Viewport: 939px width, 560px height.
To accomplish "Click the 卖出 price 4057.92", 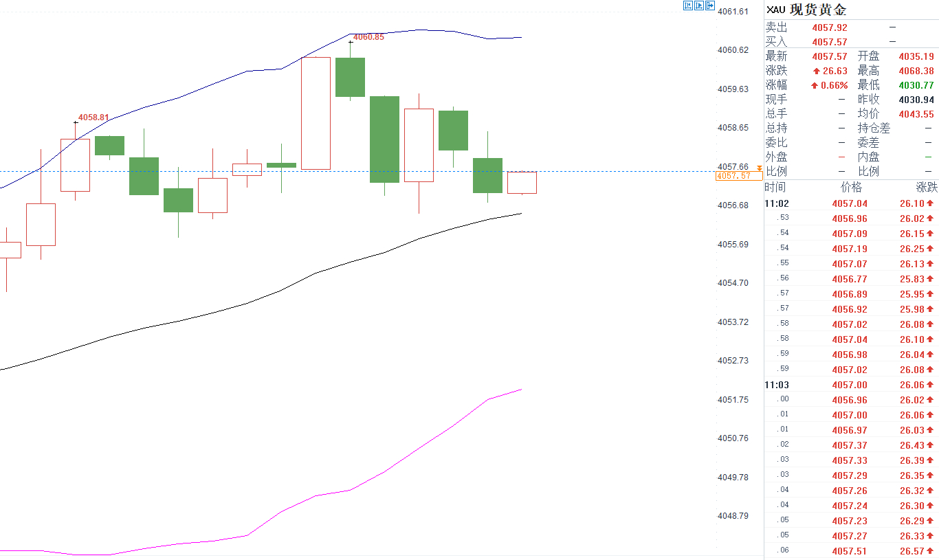I will pos(830,27).
